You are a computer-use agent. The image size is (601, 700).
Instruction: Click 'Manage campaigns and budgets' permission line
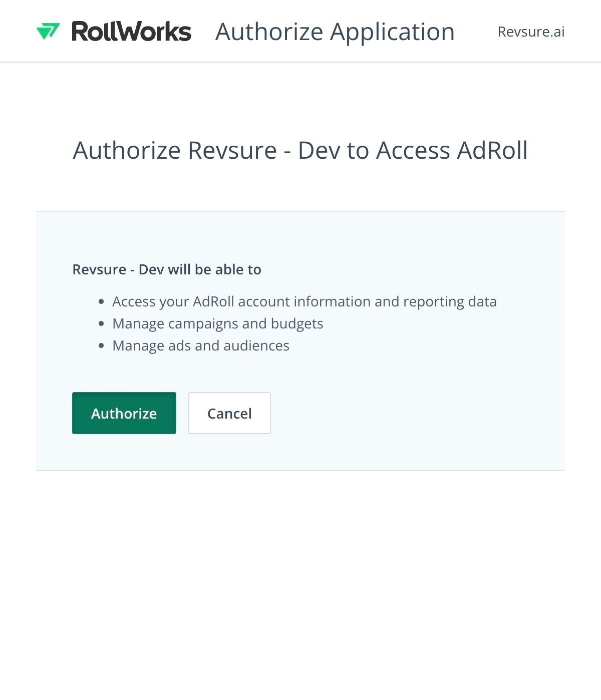point(218,323)
